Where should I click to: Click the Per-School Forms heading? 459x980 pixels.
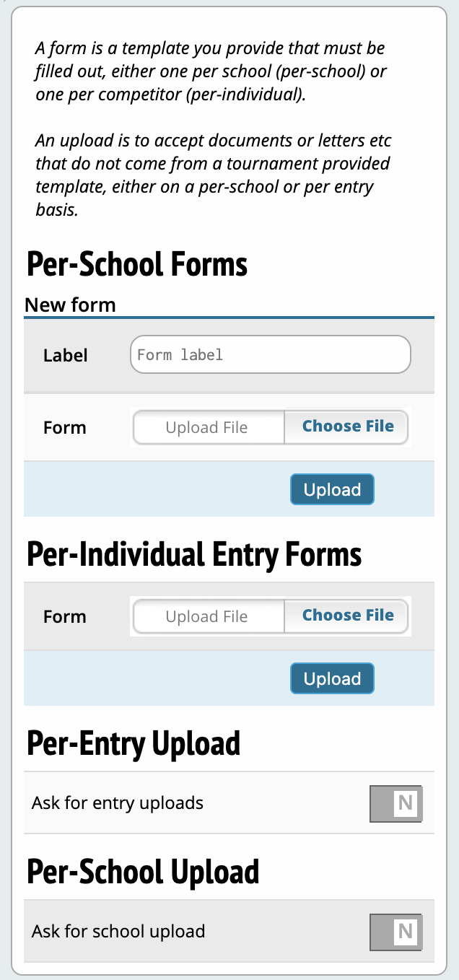click(137, 264)
